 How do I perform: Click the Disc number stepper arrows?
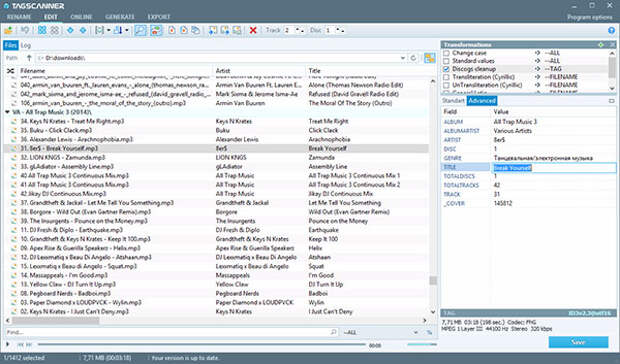(x=340, y=30)
